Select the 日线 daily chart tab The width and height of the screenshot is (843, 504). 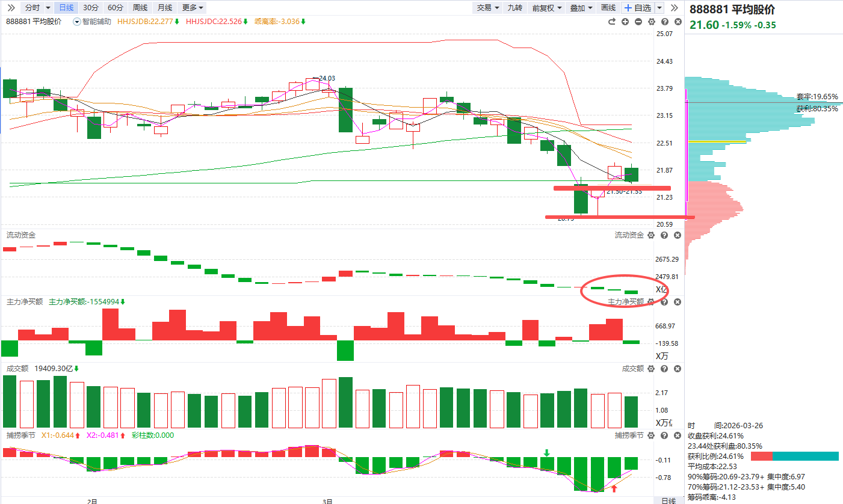(66, 8)
